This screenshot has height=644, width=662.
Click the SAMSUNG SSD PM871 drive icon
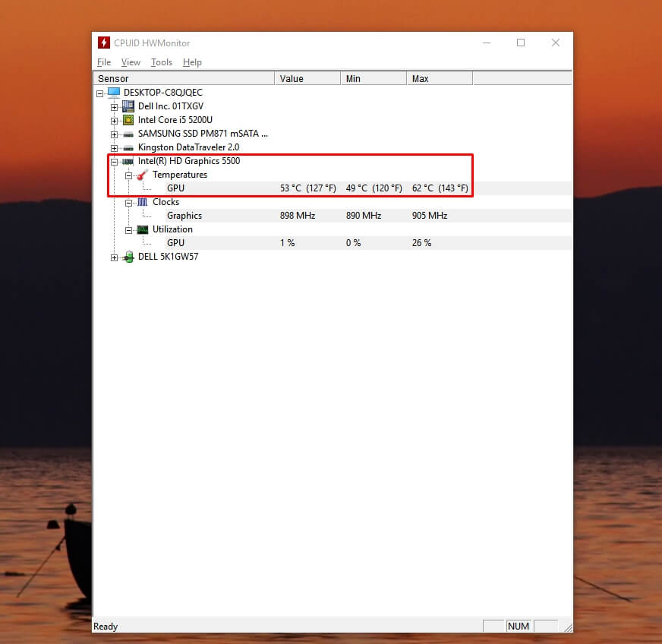pyautogui.click(x=128, y=133)
